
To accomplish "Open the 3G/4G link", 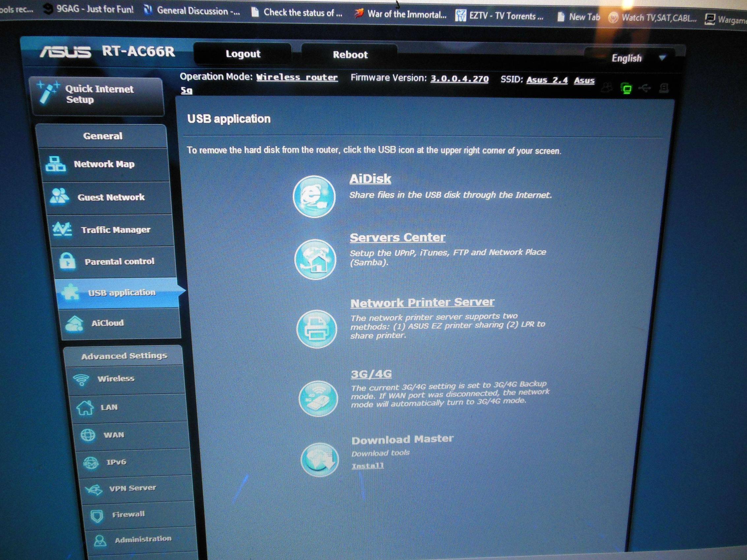I will point(371,374).
